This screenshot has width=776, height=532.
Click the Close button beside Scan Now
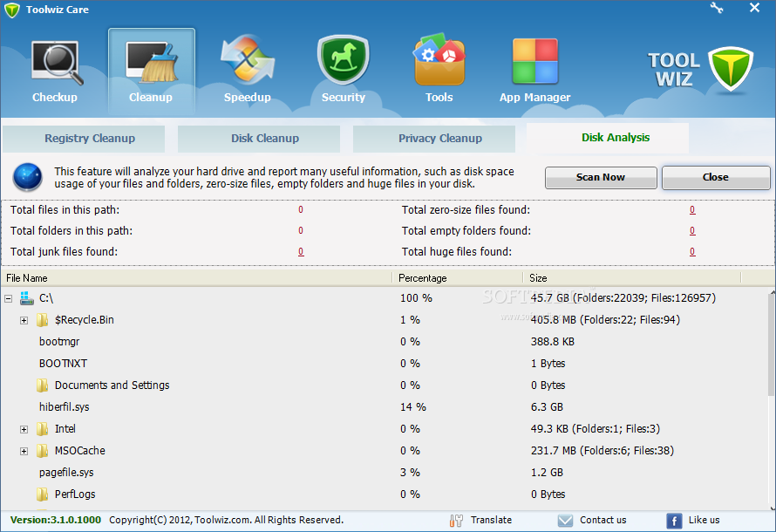coord(716,177)
